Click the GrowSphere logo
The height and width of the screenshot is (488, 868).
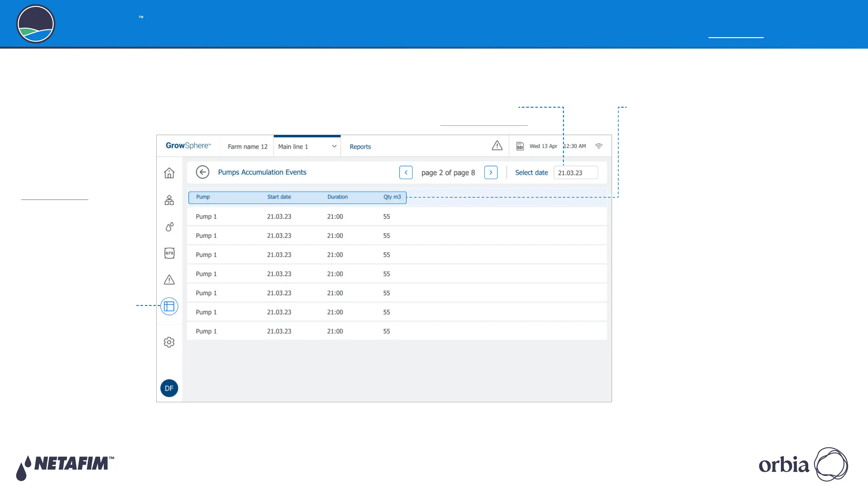[188, 146]
